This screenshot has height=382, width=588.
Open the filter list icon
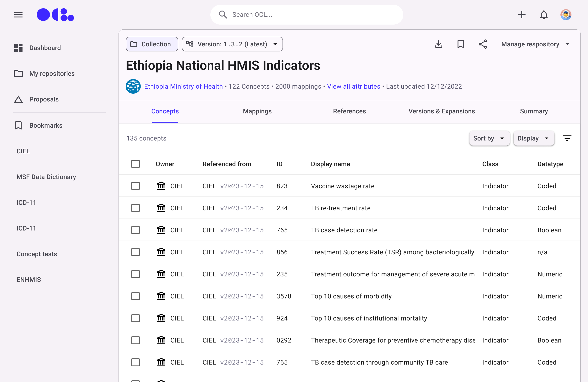[x=567, y=138]
